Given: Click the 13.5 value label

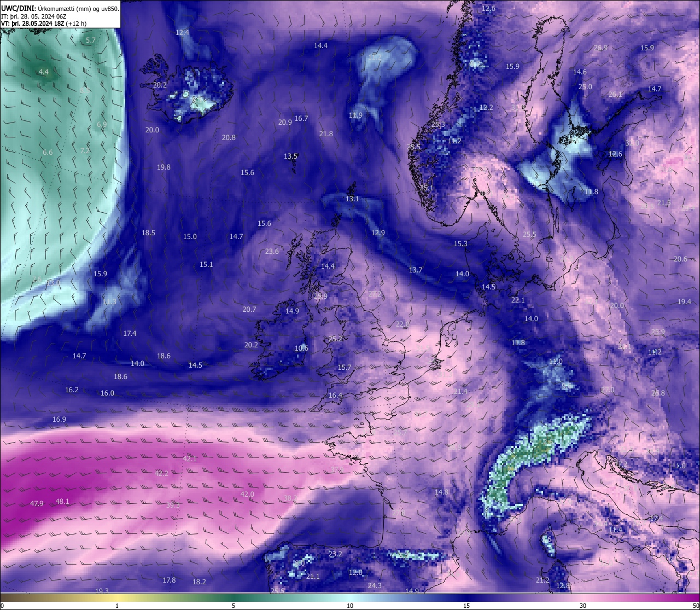Looking at the screenshot, I should coord(290,156).
